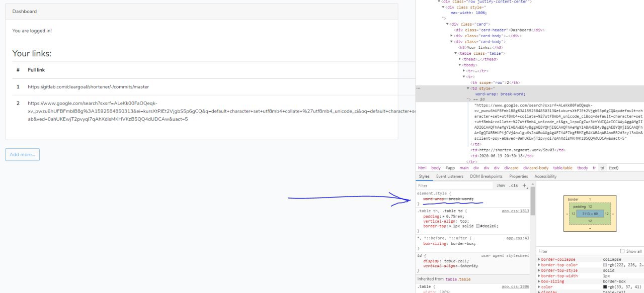Toggle the .cls class editor button
Viewport: 644px width, 293px height.
[514, 185]
